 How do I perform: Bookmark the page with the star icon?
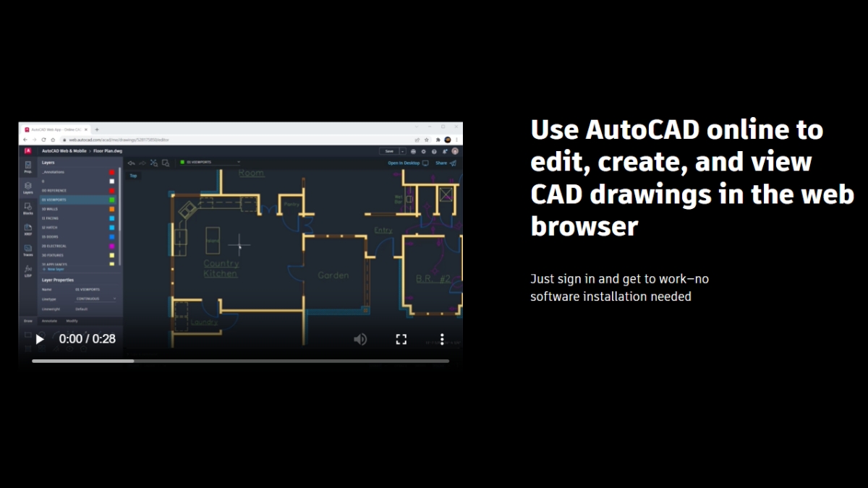(427, 140)
